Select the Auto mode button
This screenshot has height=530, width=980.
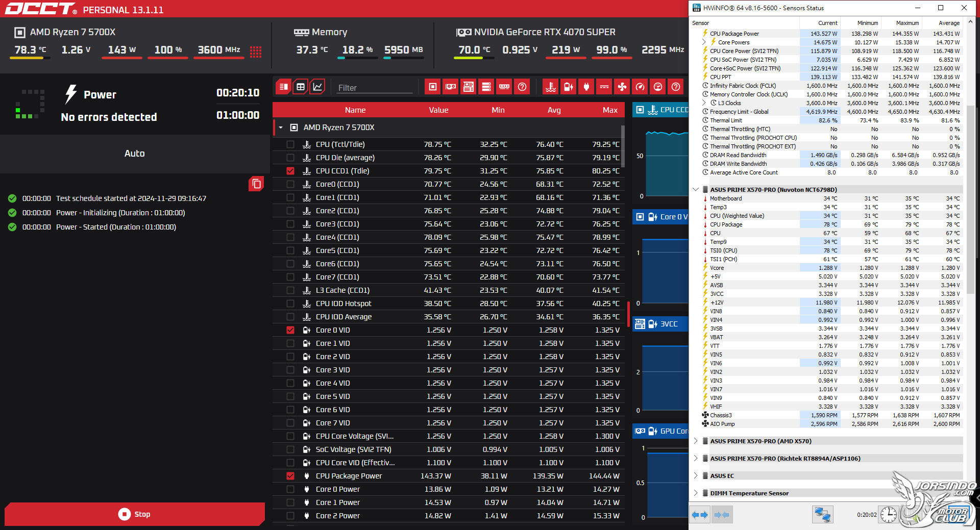pyautogui.click(x=135, y=154)
